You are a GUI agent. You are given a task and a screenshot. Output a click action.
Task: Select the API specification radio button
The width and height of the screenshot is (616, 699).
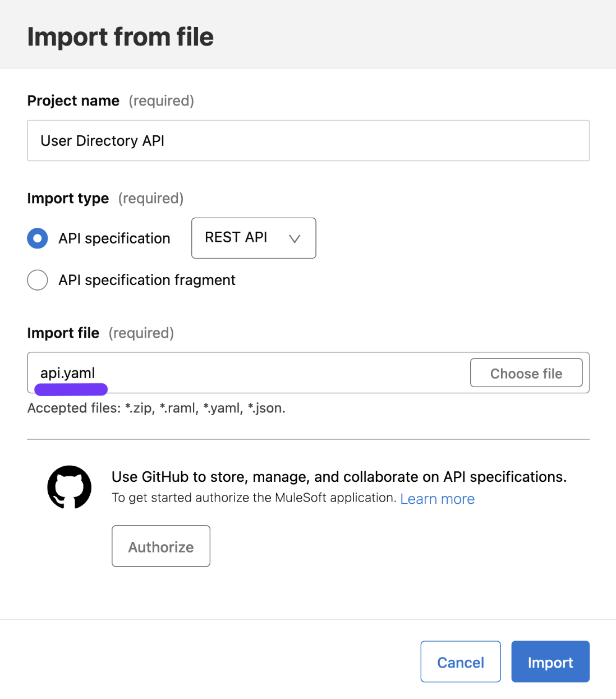[x=37, y=238]
